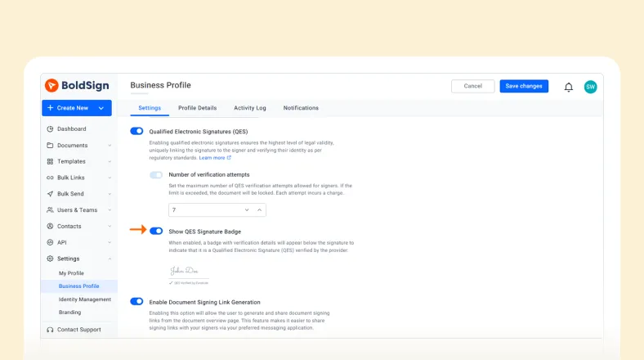Toggle Enable Document Signing Link Generation
This screenshot has width=644, height=360.
click(x=136, y=302)
